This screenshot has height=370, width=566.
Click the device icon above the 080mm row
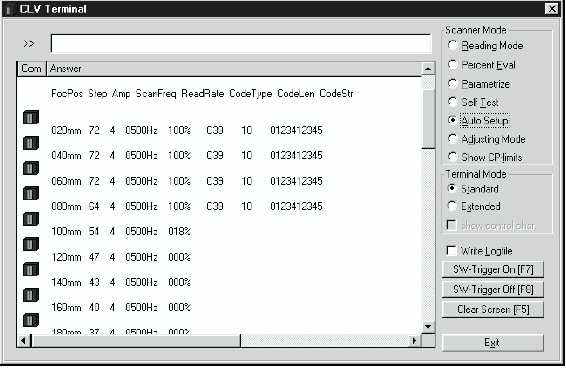[x=31, y=193]
